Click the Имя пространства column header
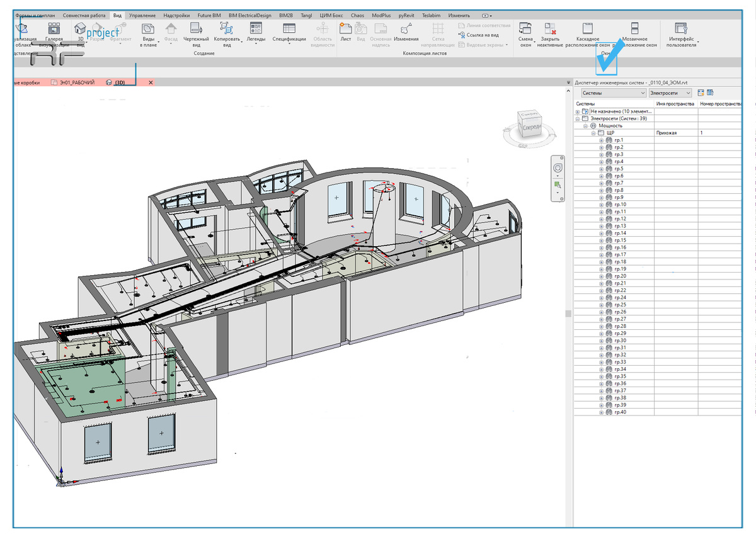Image resolution: width=756 pixels, height=537 pixels. 675,104
